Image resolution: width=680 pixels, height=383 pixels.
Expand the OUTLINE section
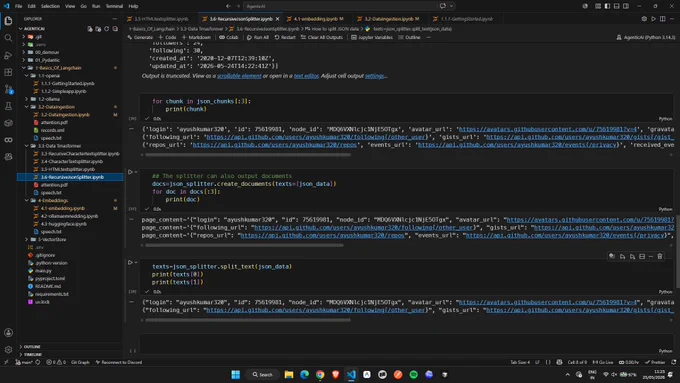click(x=32, y=347)
